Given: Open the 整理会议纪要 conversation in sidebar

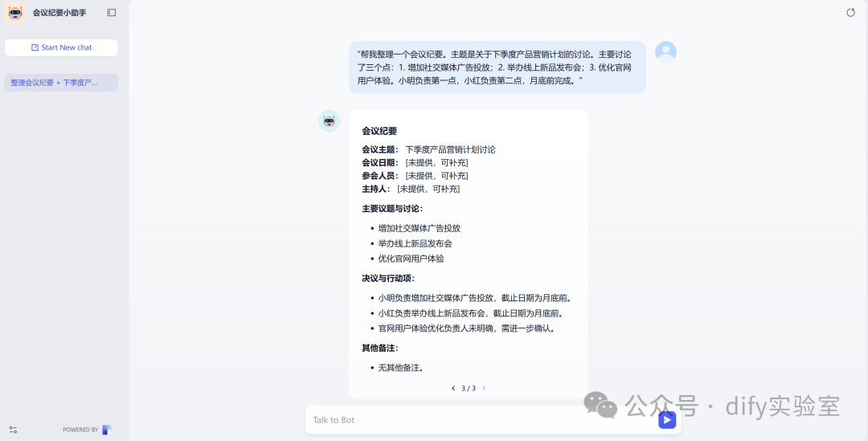Looking at the screenshot, I should click(61, 83).
